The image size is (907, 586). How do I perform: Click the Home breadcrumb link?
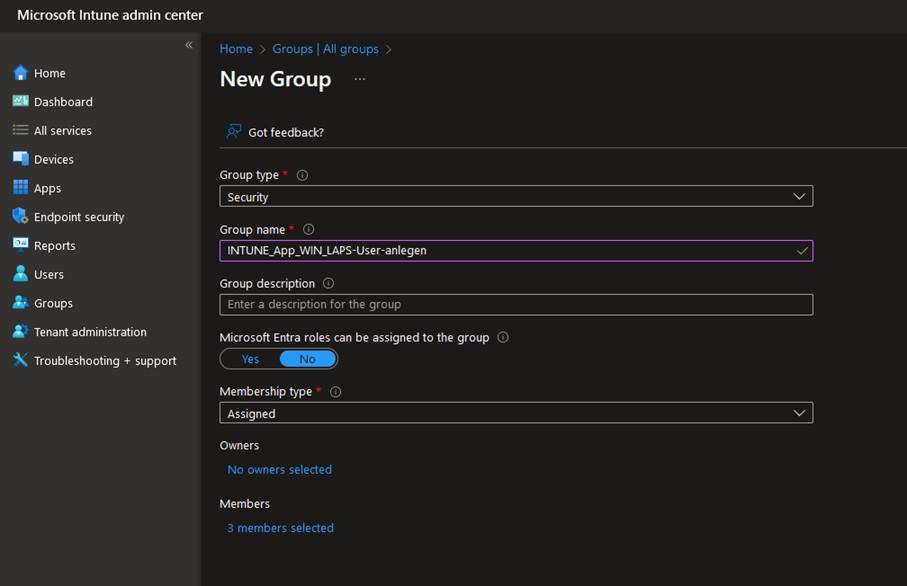point(236,49)
